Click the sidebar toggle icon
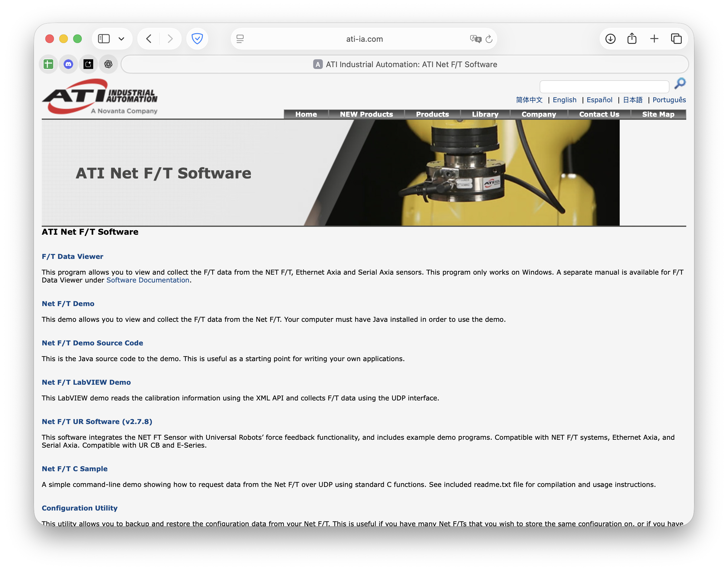Viewport: 728px width, 571px height. tap(104, 39)
